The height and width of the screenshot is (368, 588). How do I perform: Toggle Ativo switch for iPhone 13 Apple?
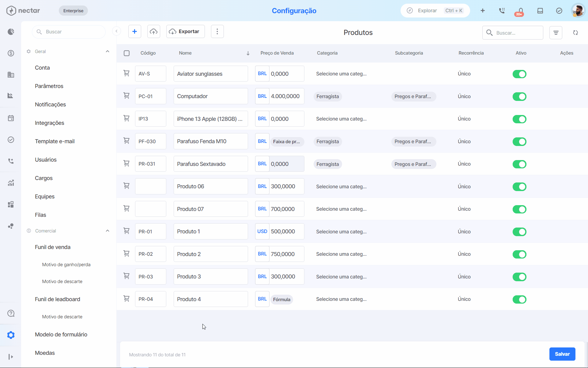pos(519,119)
